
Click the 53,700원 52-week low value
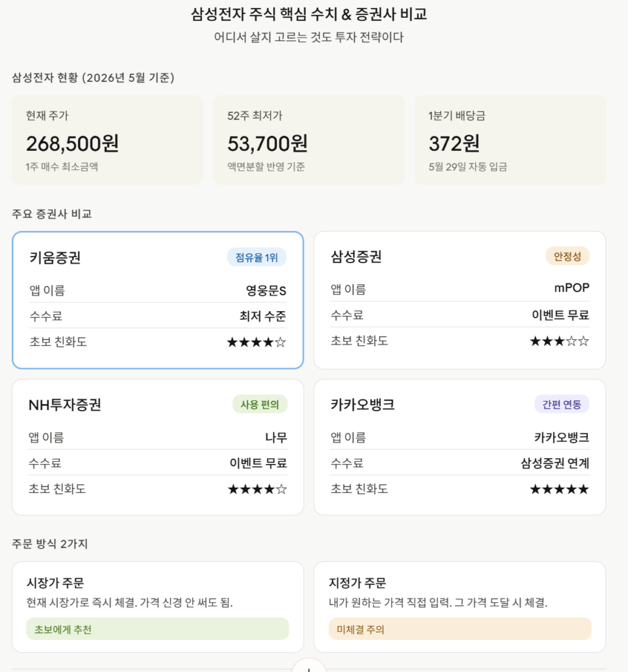coord(268,144)
